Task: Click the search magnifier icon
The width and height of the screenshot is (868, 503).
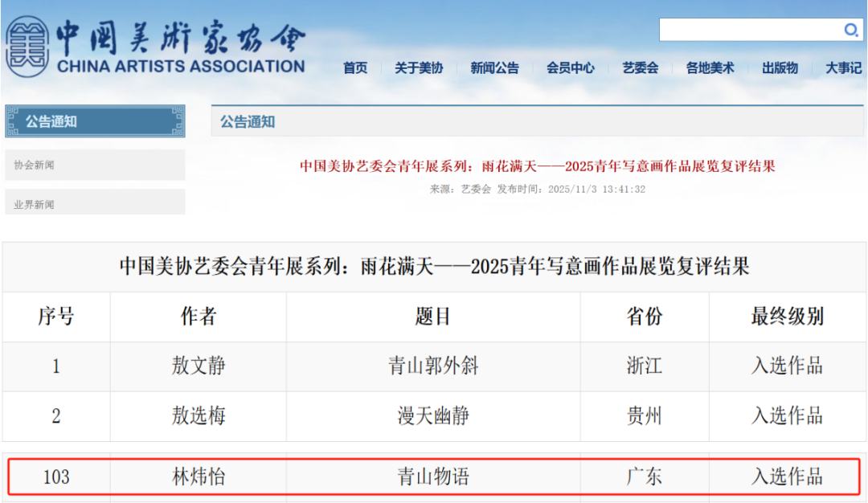Action: (x=851, y=31)
